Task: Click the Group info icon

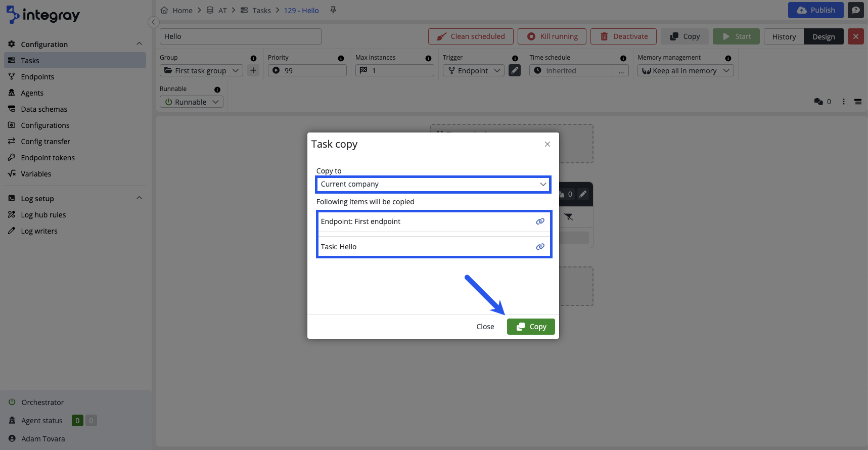Action: click(253, 58)
